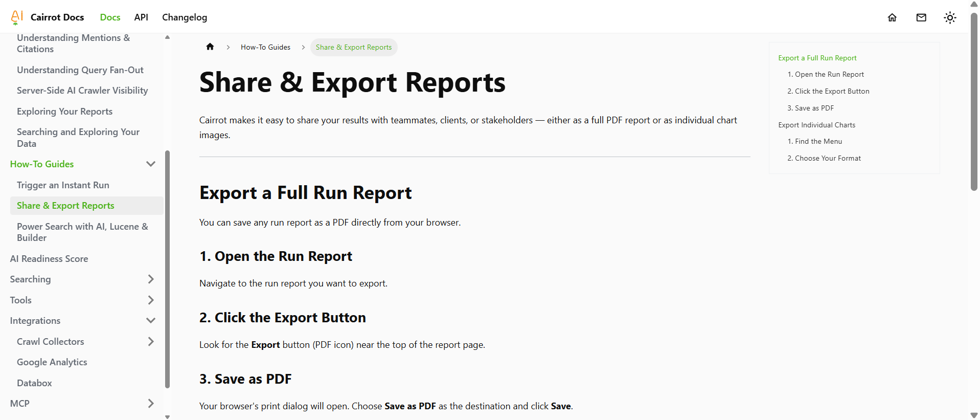Viewport: 980px width, 420px height.
Task: Click the Cairrot Docs title
Action: [57, 17]
